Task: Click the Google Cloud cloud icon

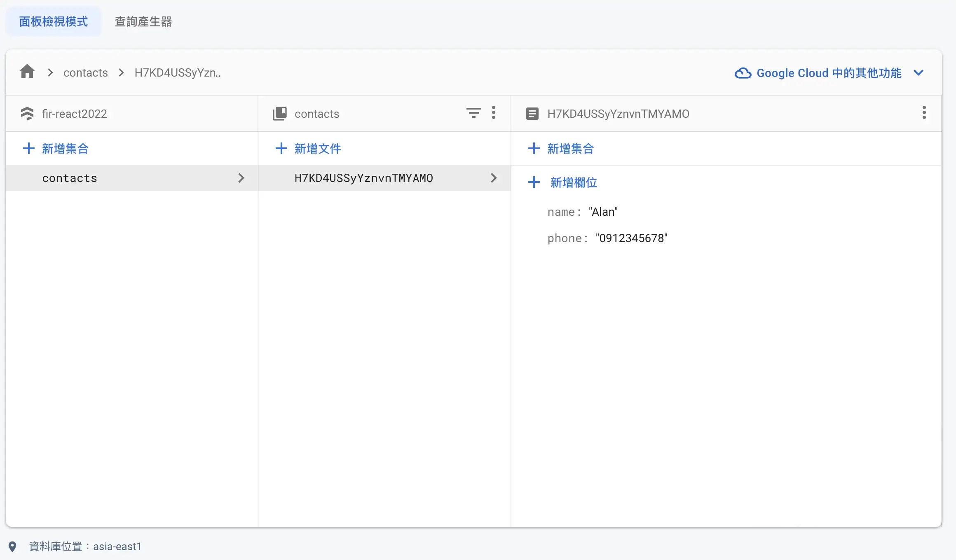Action: pos(743,72)
